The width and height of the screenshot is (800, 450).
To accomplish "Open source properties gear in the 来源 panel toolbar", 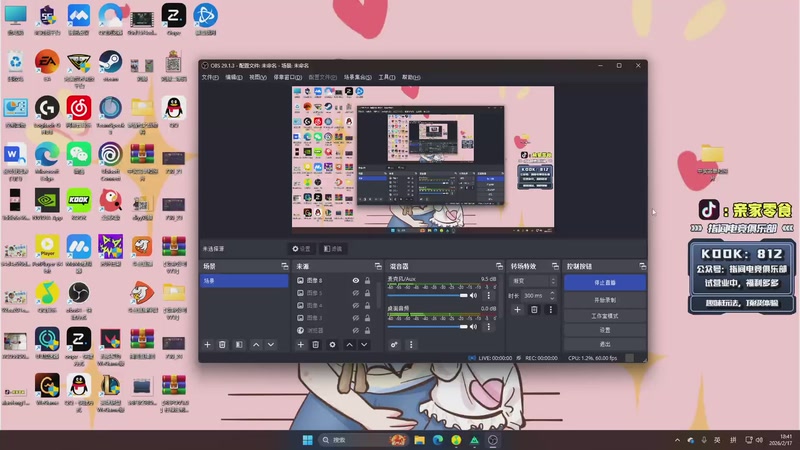I will (x=332, y=345).
